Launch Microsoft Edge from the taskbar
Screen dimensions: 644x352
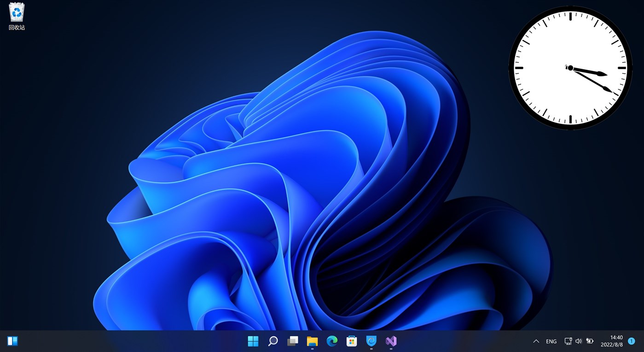[332, 341]
